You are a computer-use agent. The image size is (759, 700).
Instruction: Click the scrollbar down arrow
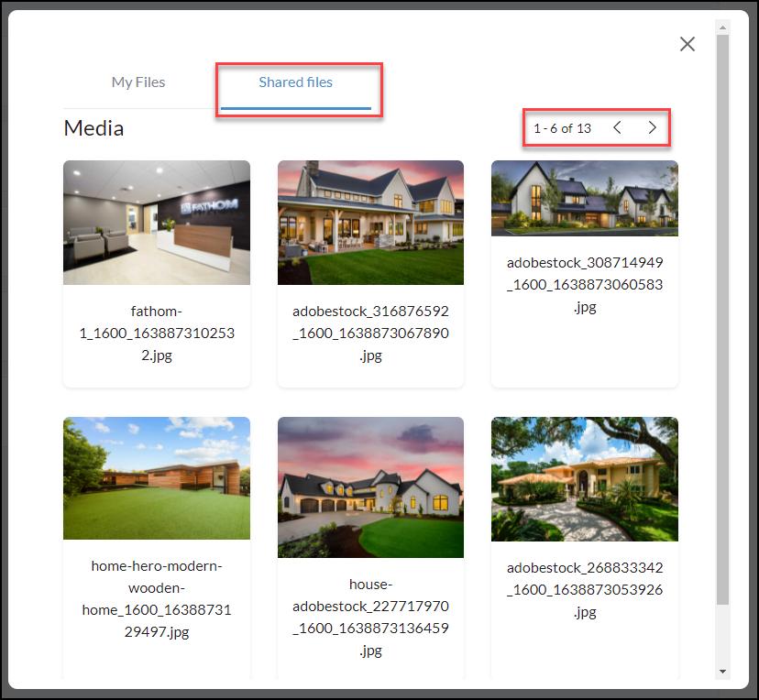click(x=722, y=672)
